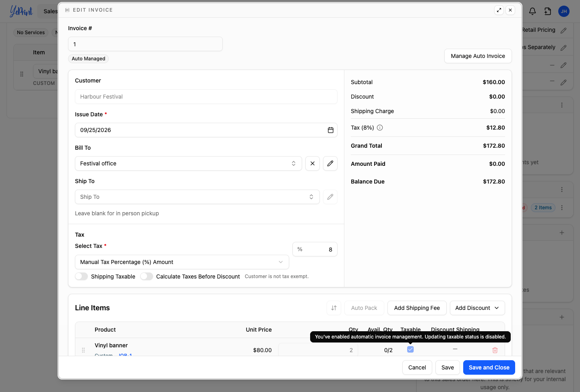This screenshot has height=392, width=580.
Task: Open the Bill To Festival office dropdown
Action: click(188, 163)
